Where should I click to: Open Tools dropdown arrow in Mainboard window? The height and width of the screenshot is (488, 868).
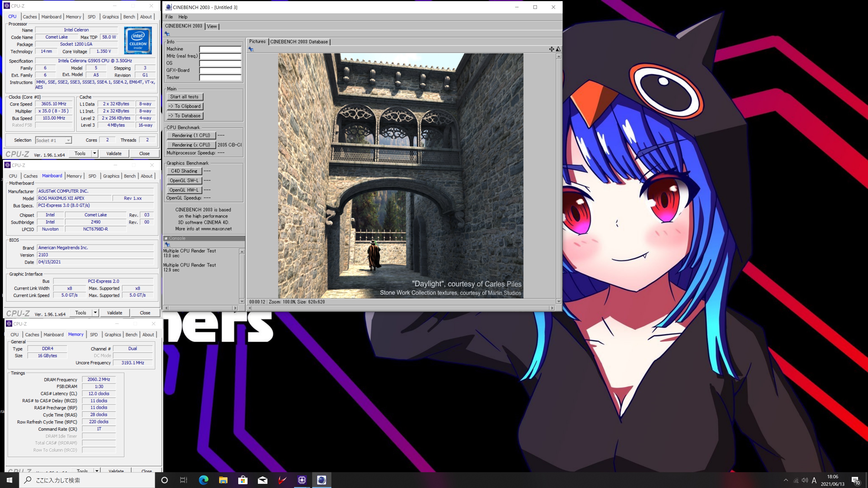click(x=95, y=312)
